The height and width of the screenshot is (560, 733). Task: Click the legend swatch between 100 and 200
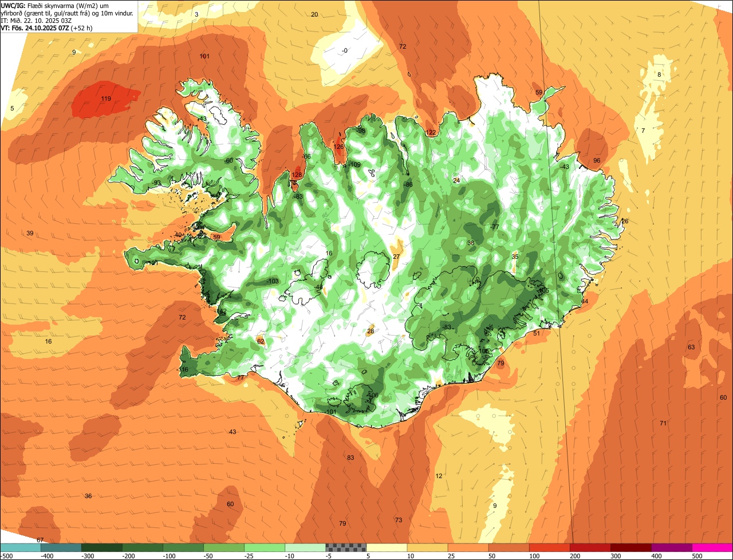pos(549,547)
